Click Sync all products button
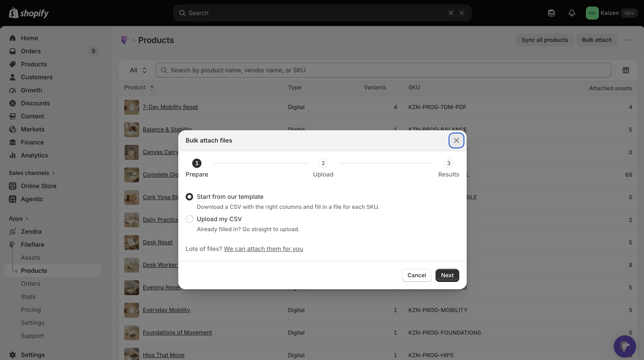This screenshot has width=644, height=360. click(x=545, y=40)
